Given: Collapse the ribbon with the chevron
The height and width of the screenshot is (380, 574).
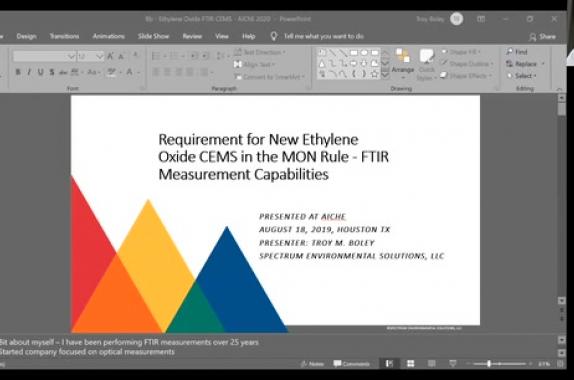Looking at the screenshot, I should point(559,89).
